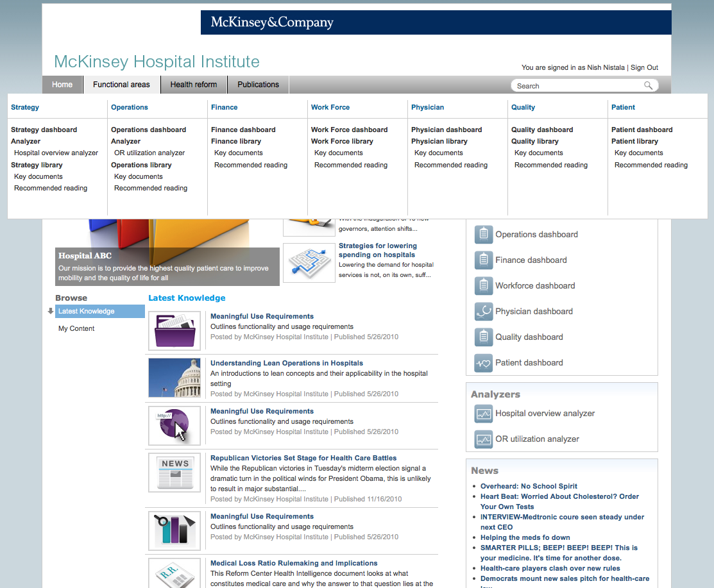Open the Quality dashboard sidebar link

pos(529,337)
